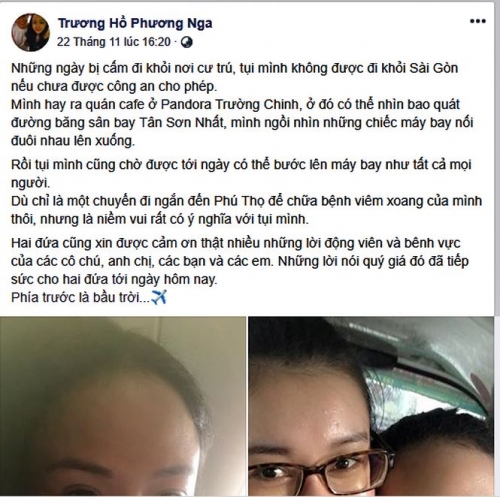Open Trương Hồ Phương Nga's profile picture
This screenshot has height=497, width=500.
click(x=30, y=32)
